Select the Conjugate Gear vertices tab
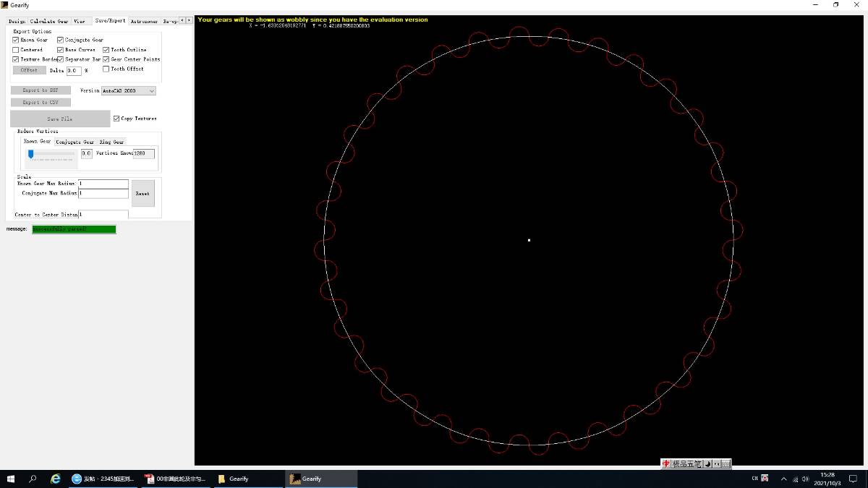Viewport: 868px width, 488px height. click(75, 142)
